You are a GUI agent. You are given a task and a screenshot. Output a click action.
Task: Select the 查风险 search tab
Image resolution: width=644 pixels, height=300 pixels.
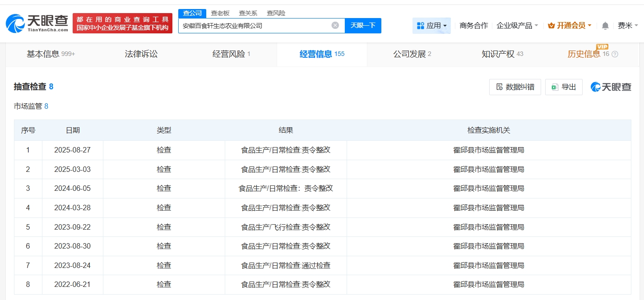(x=276, y=13)
